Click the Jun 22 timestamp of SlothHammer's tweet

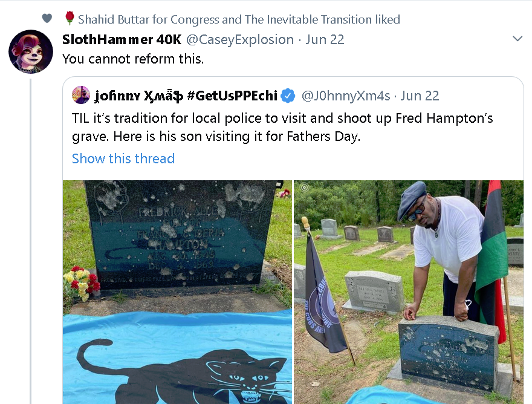point(325,40)
